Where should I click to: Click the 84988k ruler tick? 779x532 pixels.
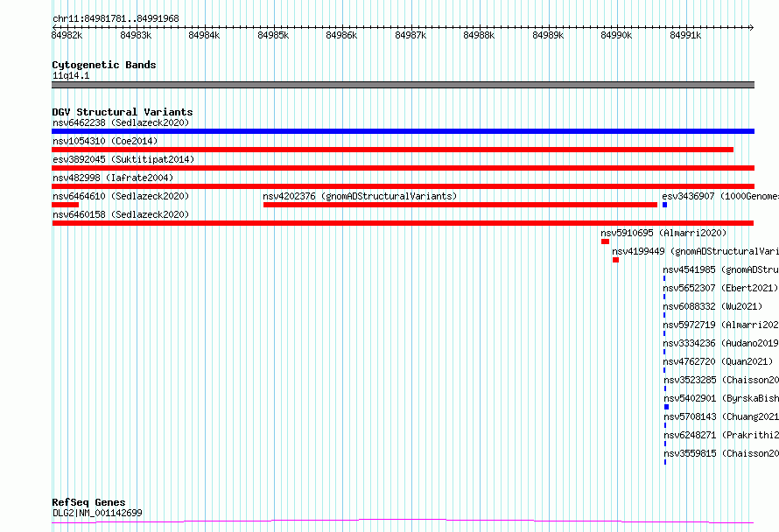[479, 35]
